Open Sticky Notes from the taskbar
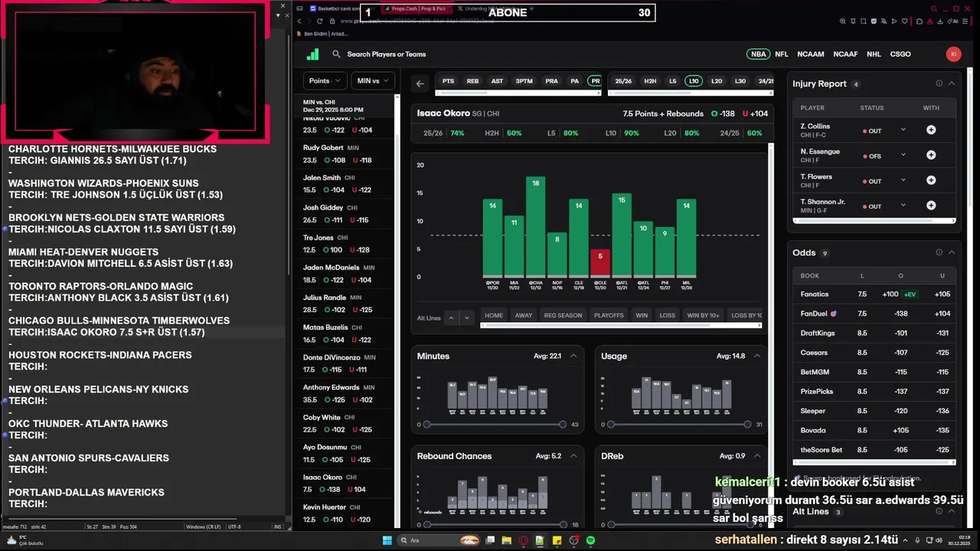This screenshot has width=980, height=551. 557,540
